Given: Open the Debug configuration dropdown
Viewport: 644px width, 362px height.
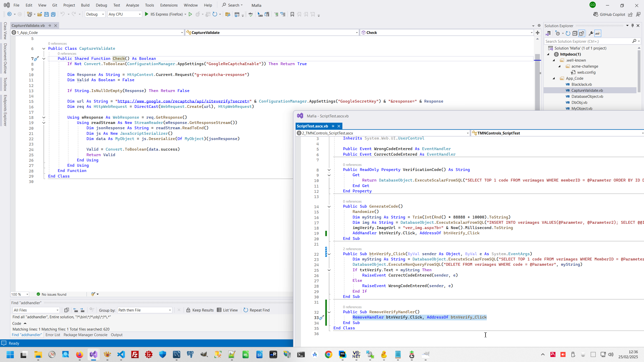Looking at the screenshot, I should (95, 14).
